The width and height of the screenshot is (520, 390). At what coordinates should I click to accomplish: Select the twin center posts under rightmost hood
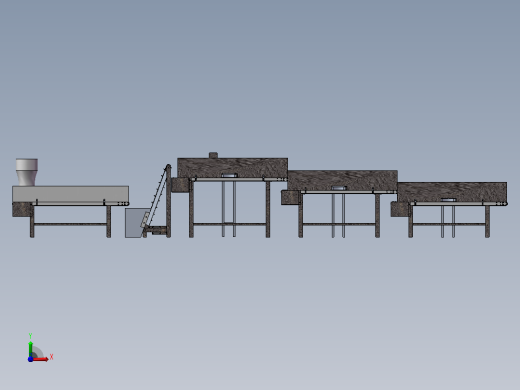[448, 221]
